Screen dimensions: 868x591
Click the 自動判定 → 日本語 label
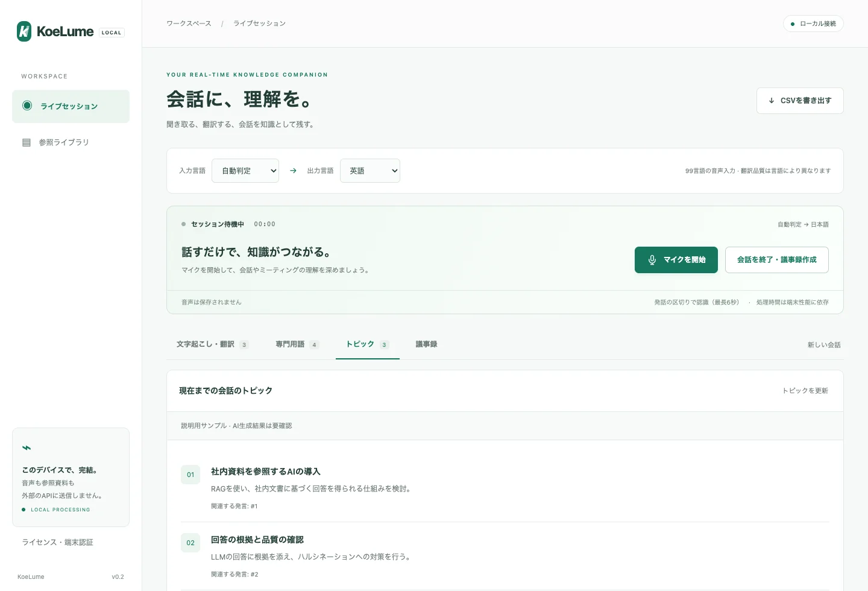pos(803,224)
